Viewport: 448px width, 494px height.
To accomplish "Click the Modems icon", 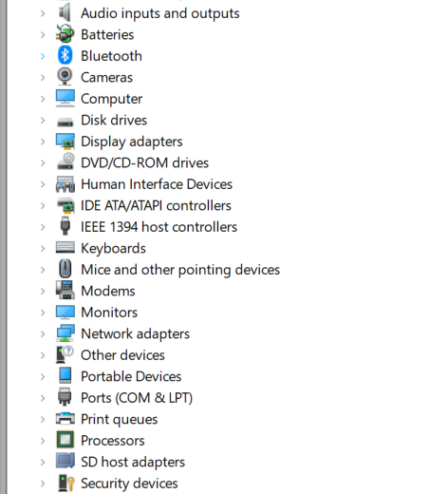I will click(x=65, y=290).
